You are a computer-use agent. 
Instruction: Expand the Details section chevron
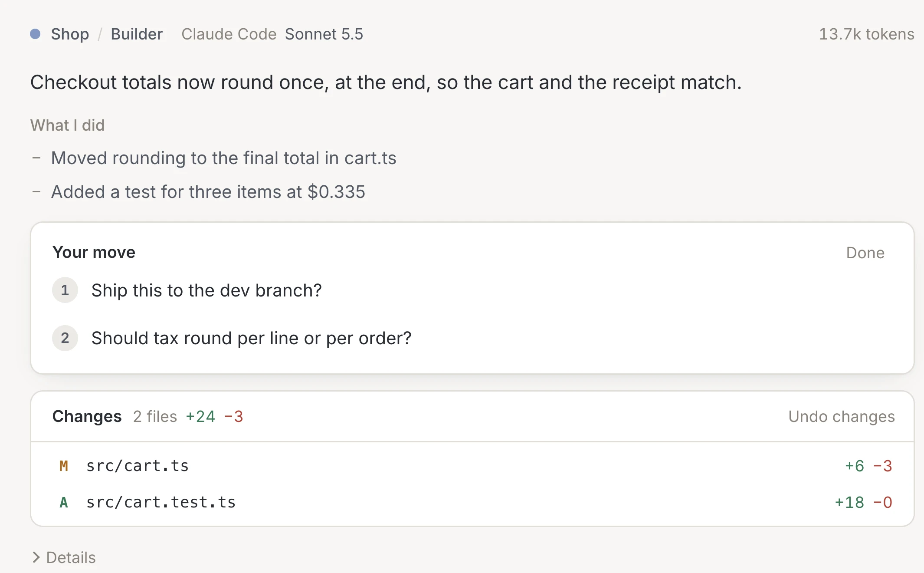pos(36,557)
